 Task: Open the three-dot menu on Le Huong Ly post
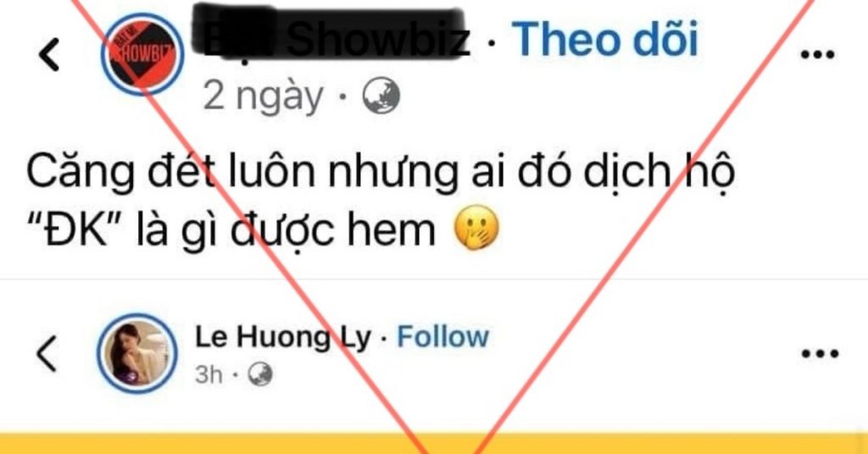pos(821,353)
